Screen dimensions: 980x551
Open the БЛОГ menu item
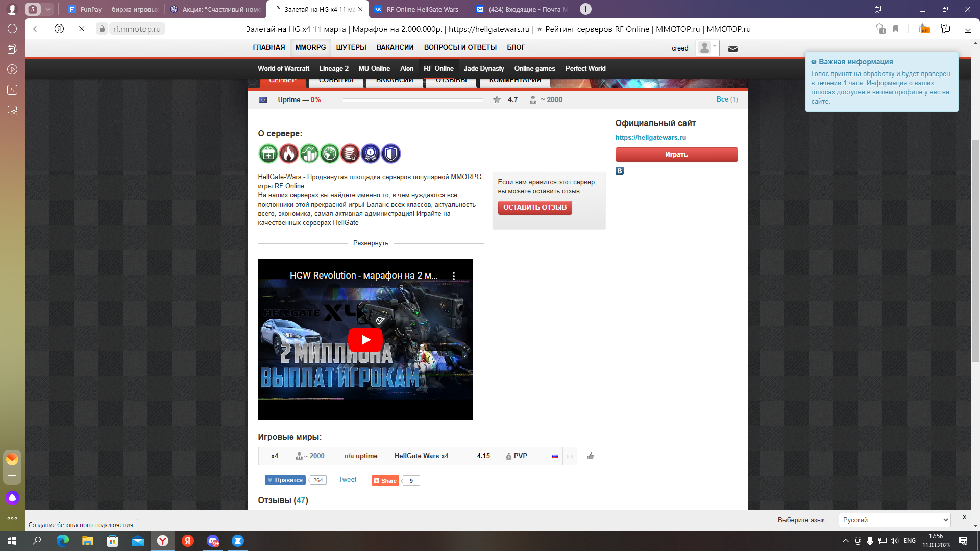(x=516, y=47)
